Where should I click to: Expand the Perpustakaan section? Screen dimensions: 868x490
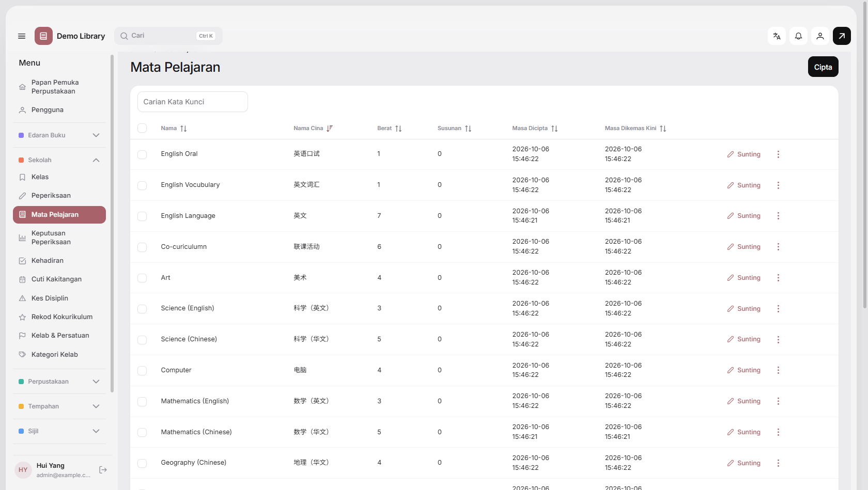point(59,382)
